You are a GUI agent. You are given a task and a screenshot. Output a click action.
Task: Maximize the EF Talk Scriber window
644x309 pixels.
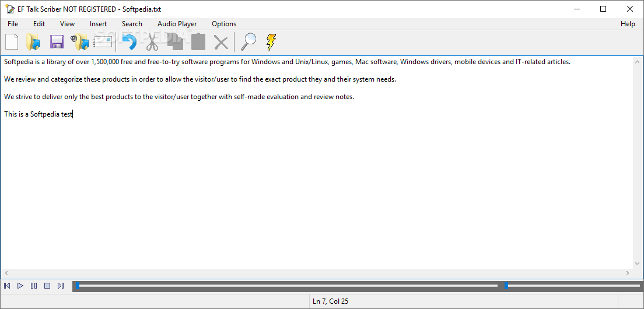(603, 9)
